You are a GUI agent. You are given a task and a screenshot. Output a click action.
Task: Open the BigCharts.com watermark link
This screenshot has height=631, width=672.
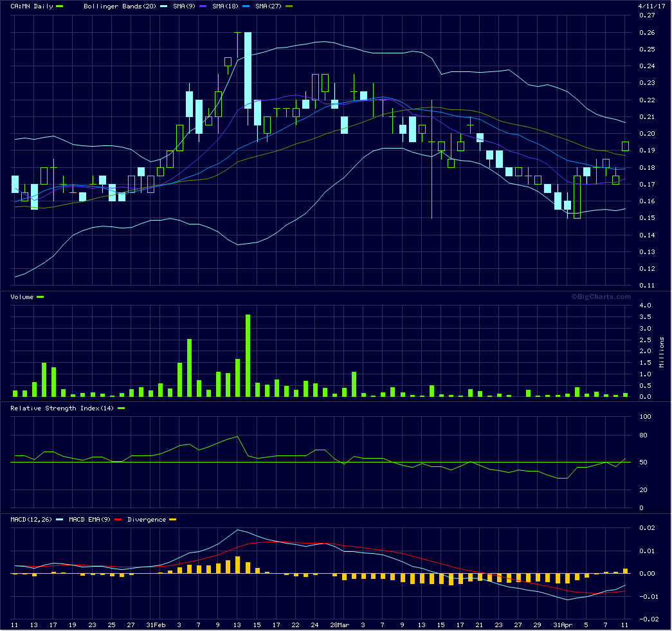601,297
